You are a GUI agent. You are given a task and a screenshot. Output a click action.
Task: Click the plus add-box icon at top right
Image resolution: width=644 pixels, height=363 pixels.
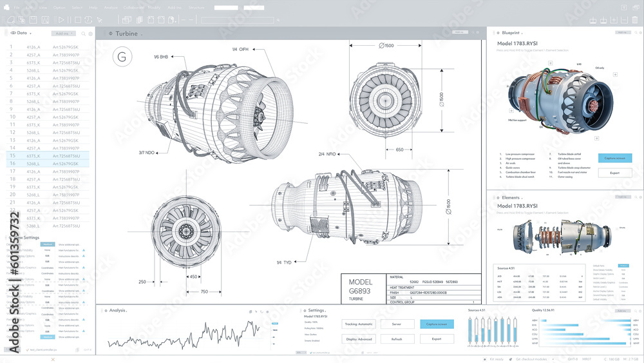614,20
